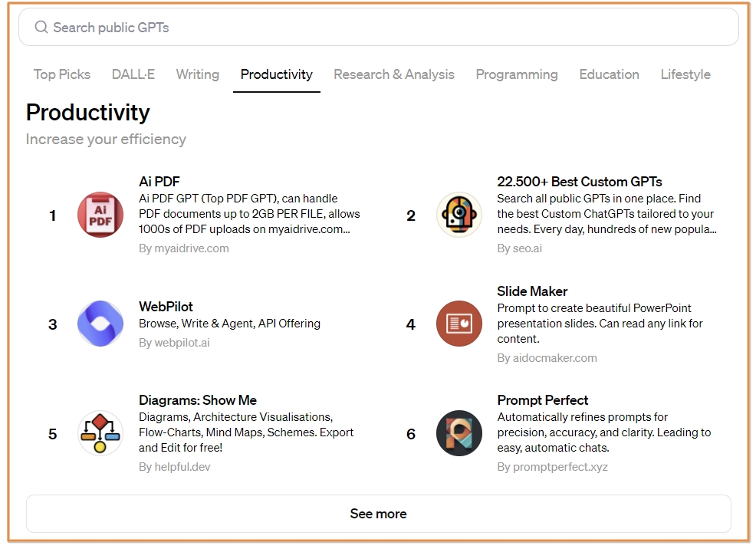Click the Search all public GPTs description
Image resolution: width=756 pixels, height=549 pixels.
607,213
